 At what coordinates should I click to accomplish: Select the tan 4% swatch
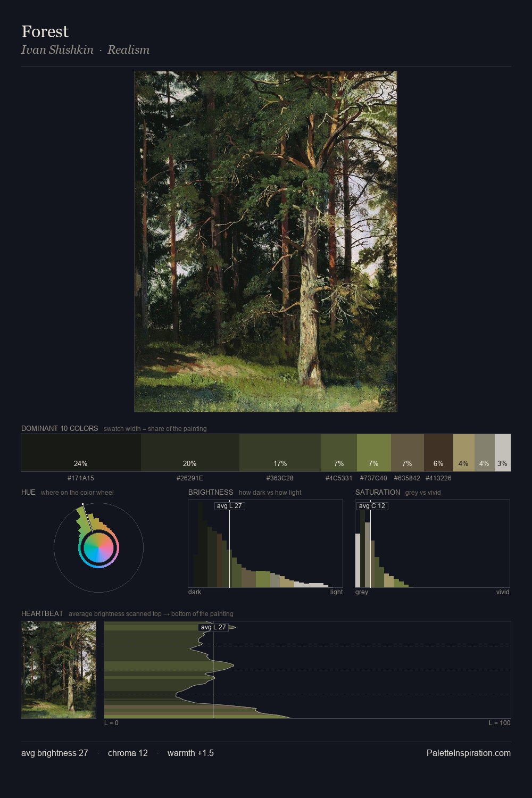[x=464, y=453]
